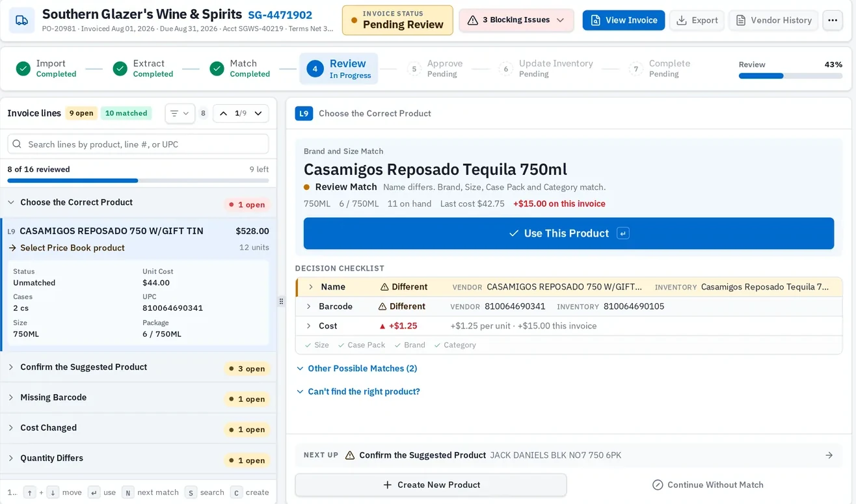
Task: Open the 3 Blocking Issues dropdown
Action: 516,20
